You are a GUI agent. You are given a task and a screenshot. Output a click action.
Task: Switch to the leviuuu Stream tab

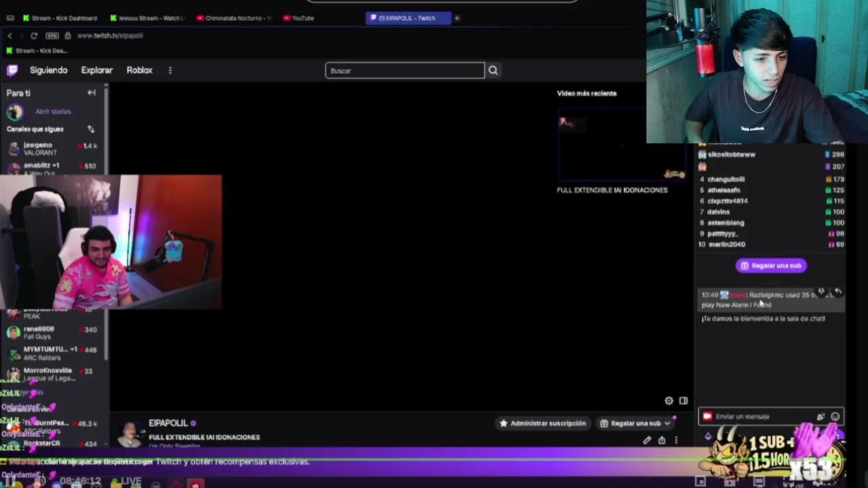(x=147, y=18)
